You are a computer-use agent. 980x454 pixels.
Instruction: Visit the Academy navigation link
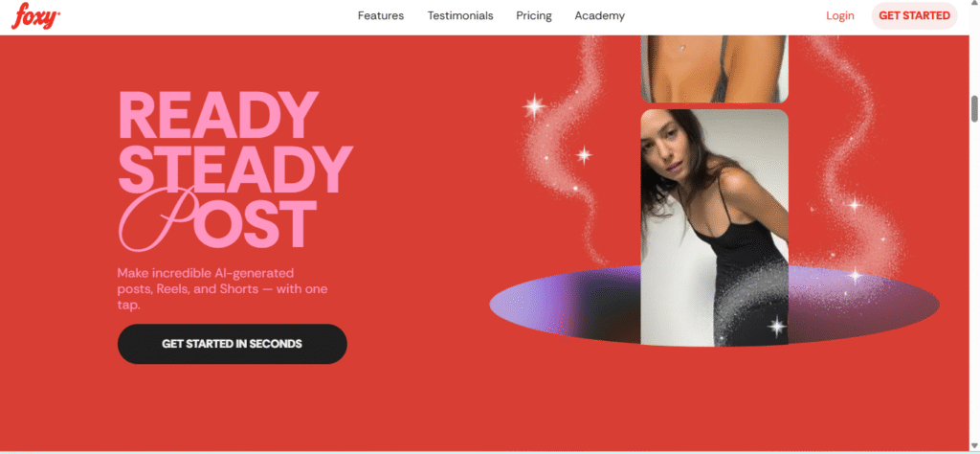(x=599, y=15)
